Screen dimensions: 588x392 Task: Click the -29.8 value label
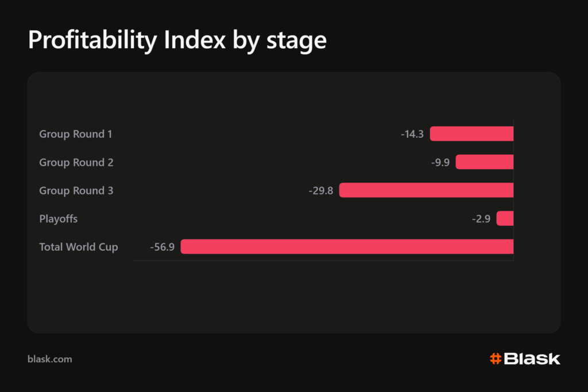(x=321, y=191)
